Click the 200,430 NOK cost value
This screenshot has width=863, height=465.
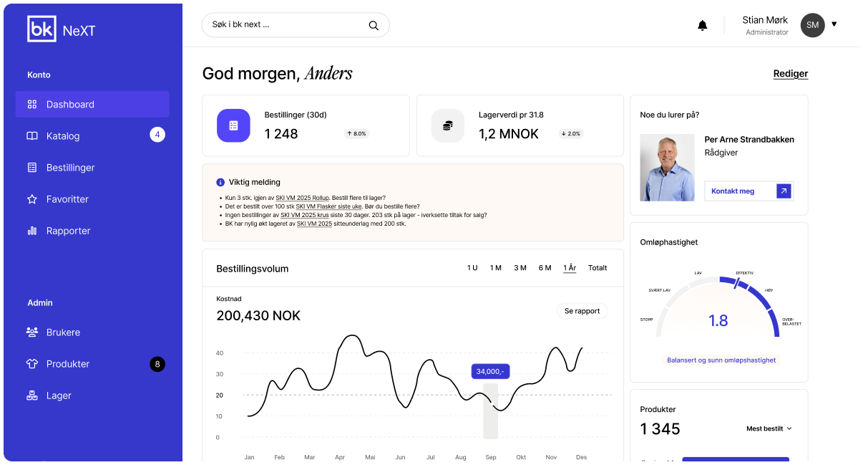point(258,316)
